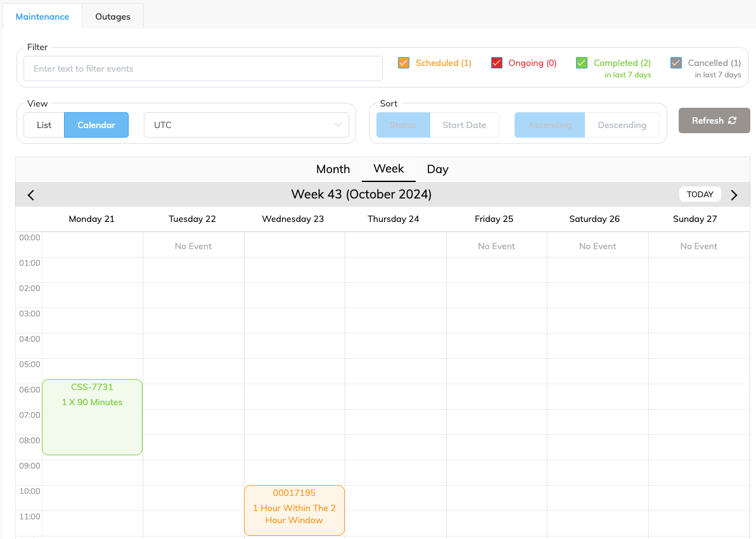Click the Week tab header
The image size is (756, 539).
(x=388, y=169)
